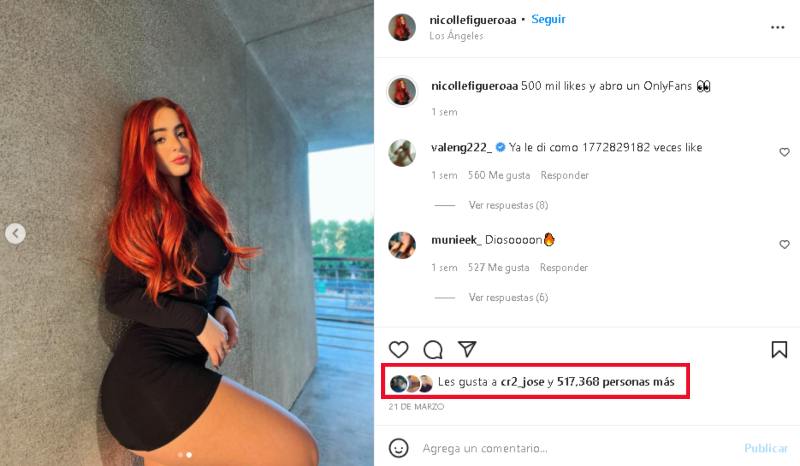800x466 pixels.
Task: Open the three-dot more options menu
Action: 778,27
